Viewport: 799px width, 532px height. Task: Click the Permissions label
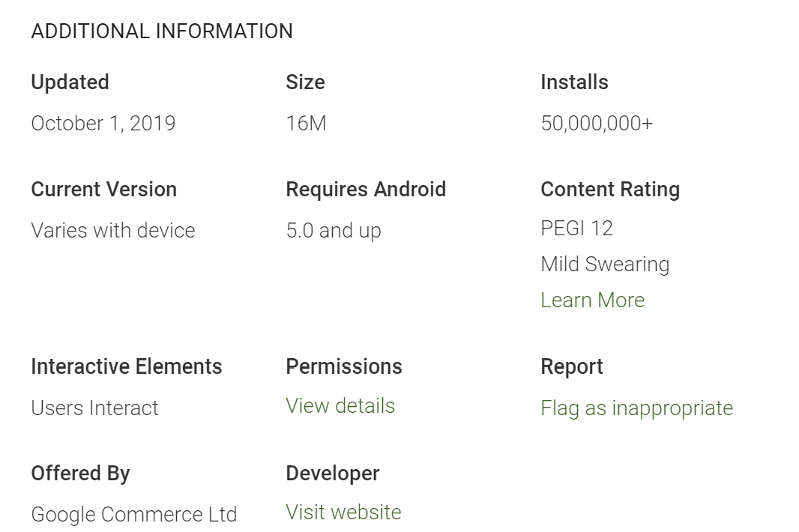(x=344, y=367)
